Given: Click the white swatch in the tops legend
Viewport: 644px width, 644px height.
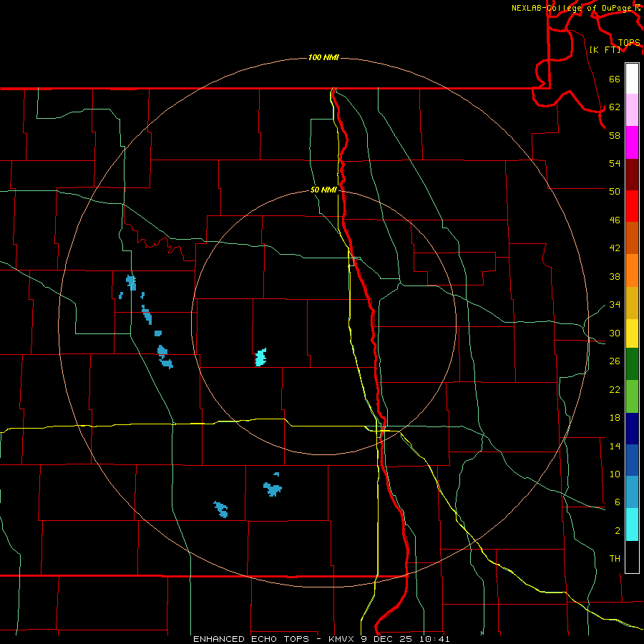Looking at the screenshot, I should click(632, 79).
